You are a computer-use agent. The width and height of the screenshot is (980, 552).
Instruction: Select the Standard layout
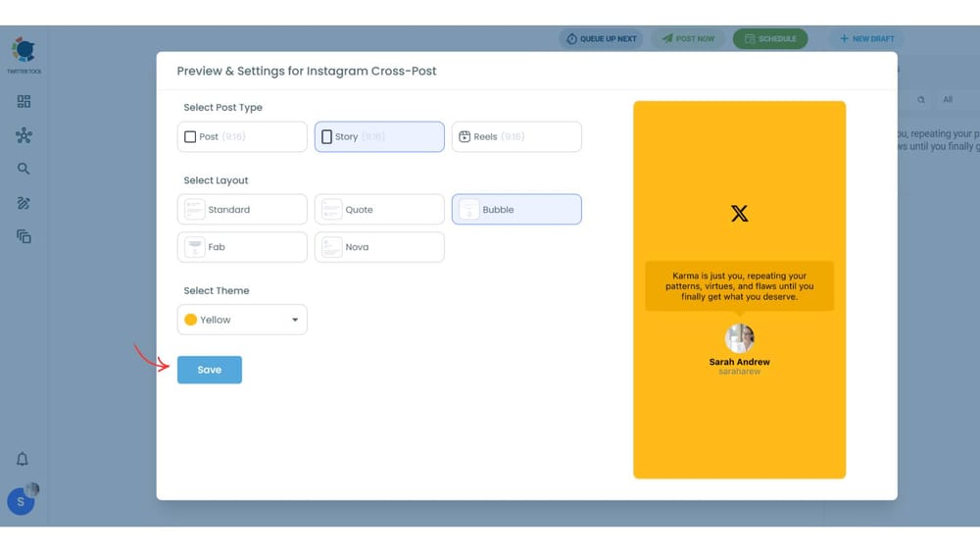tap(242, 210)
